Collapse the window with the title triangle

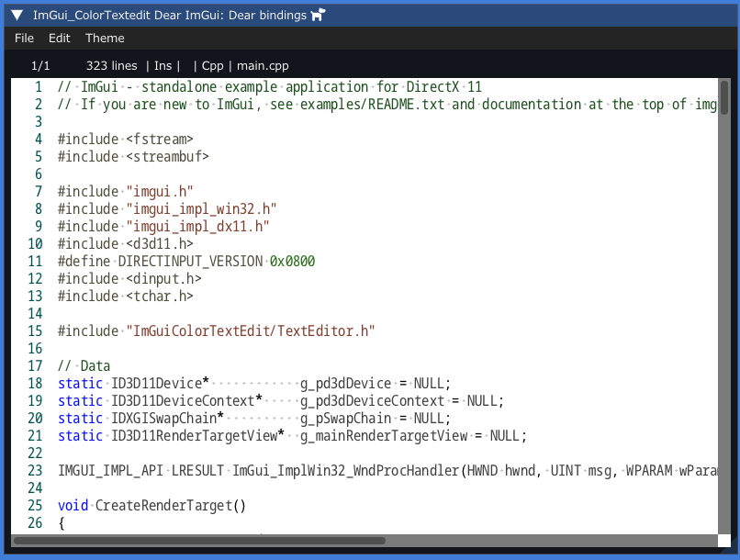pyautogui.click(x=17, y=16)
